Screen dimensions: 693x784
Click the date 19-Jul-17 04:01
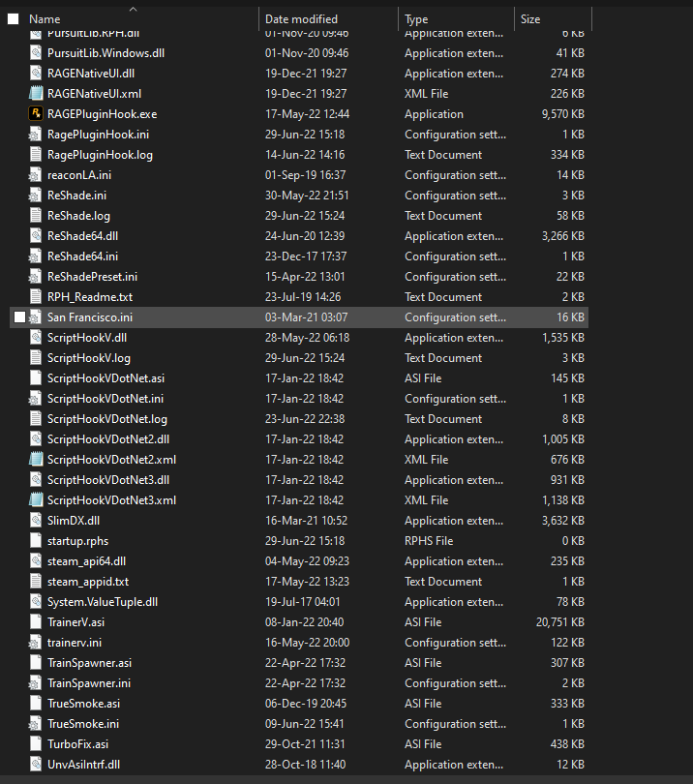click(303, 602)
